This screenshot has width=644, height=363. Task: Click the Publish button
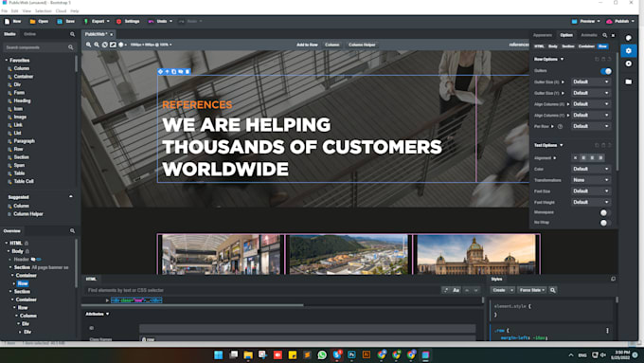tap(620, 22)
